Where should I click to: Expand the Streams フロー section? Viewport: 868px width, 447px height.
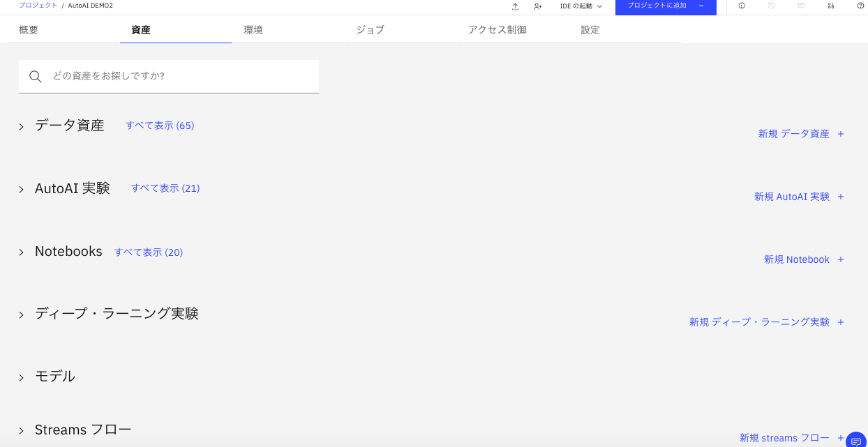click(21, 430)
